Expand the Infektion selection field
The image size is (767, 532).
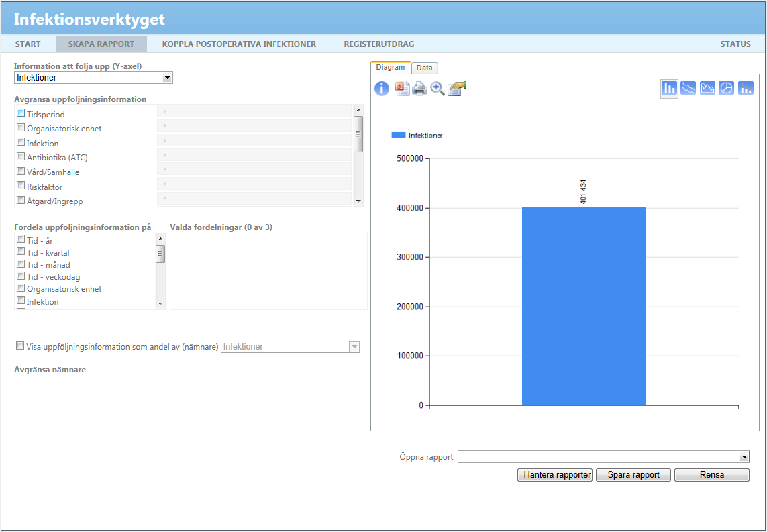[x=254, y=140]
